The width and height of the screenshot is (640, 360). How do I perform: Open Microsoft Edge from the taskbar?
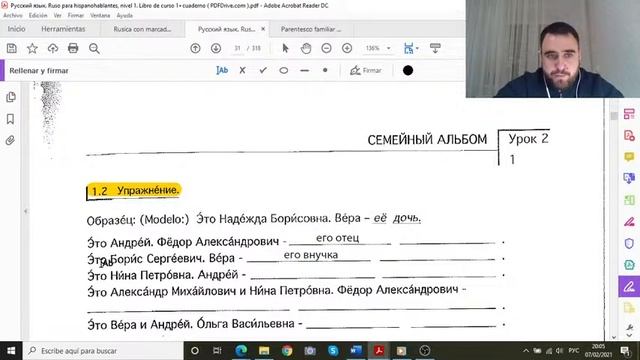(x=241, y=351)
